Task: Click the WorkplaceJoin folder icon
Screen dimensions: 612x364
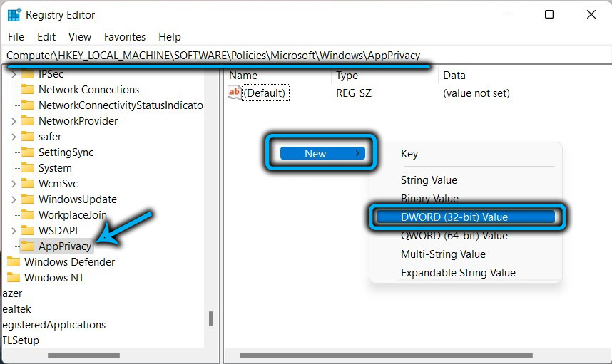Action: coord(28,215)
